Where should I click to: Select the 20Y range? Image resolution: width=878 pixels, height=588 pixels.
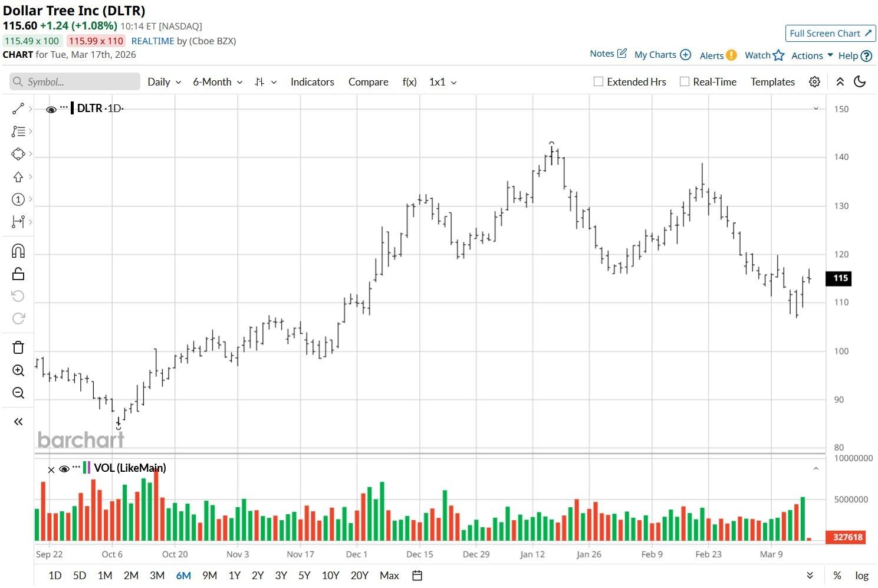click(x=359, y=576)
